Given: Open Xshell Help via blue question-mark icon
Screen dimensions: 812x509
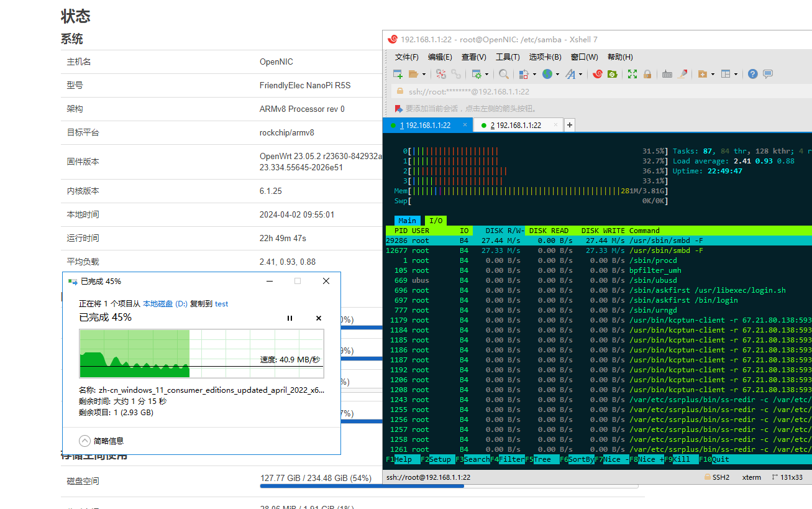Looking at the screenshot, I should pos(753,74).
